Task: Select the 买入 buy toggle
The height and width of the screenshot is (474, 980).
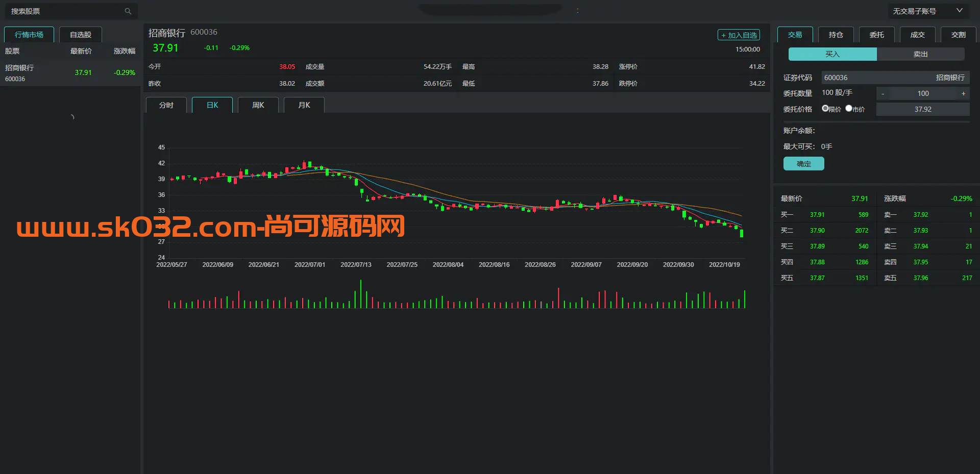Action: pos(832,54)
